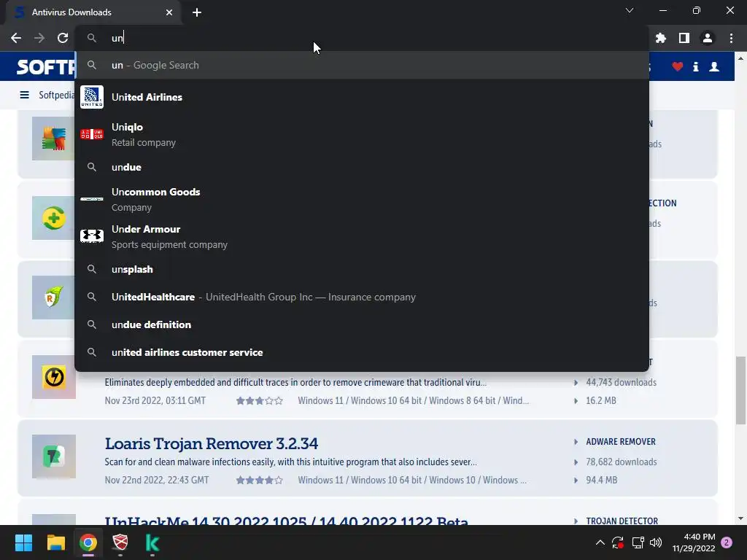Viewport: 747px width, 560px height.
Task: Go back with the browser back arrow
Action: coord(16,38)
